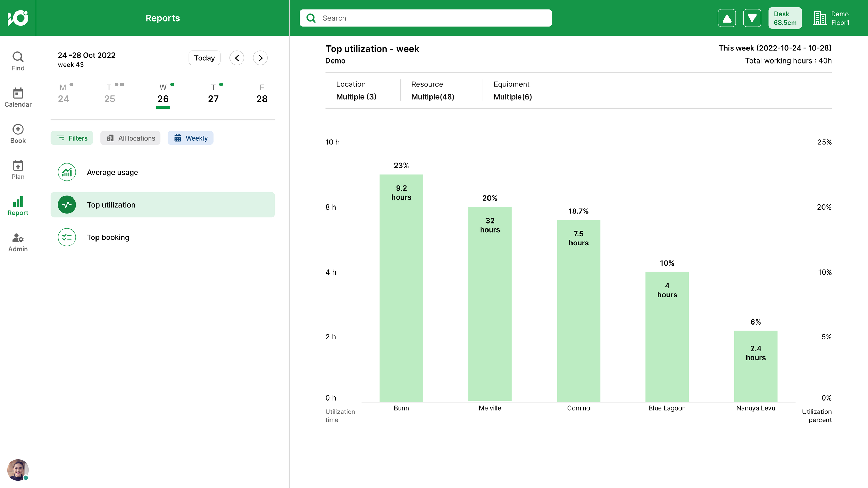Click the app logo in top-left corner
Image resolution: width=868 pixels, height=488 pixels.
(18, 18)
